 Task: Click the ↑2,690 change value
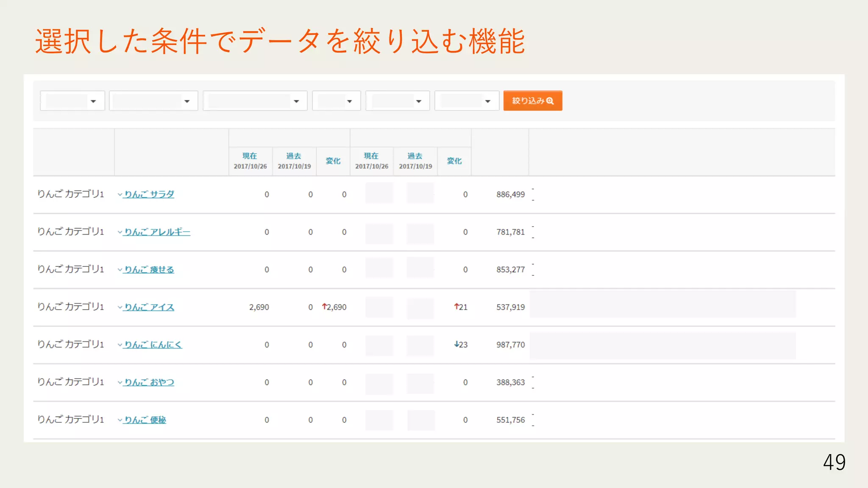click(x=334, y=307)
